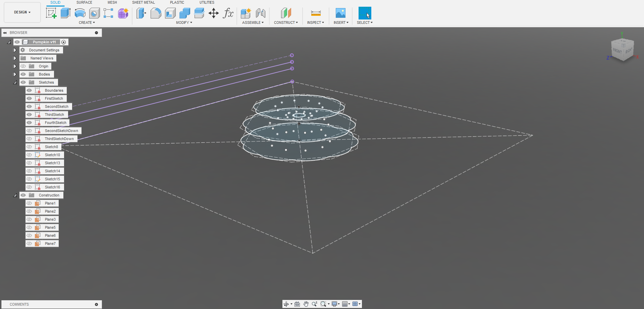The image size is (644, 309).
Task: Switch to the SHEET METAL tab
Action: point(144,2)
